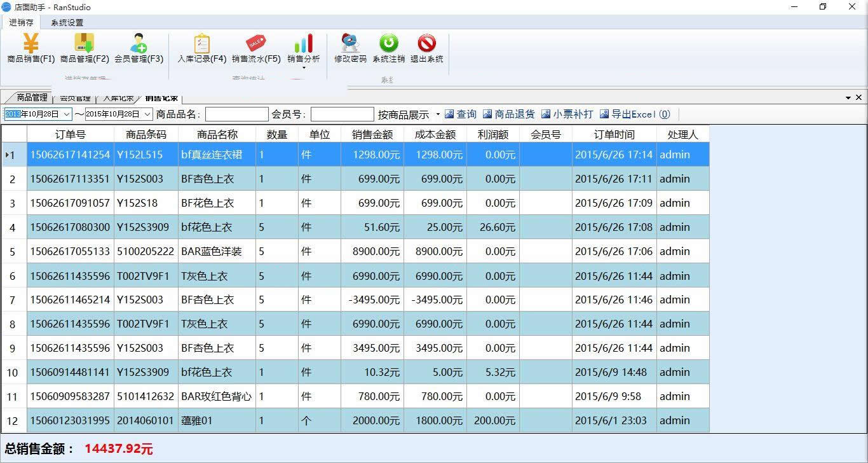Viewport: 868px width, 463px height.
Task: Sort by the 商品条码 column header
Action: click(146, 134)
